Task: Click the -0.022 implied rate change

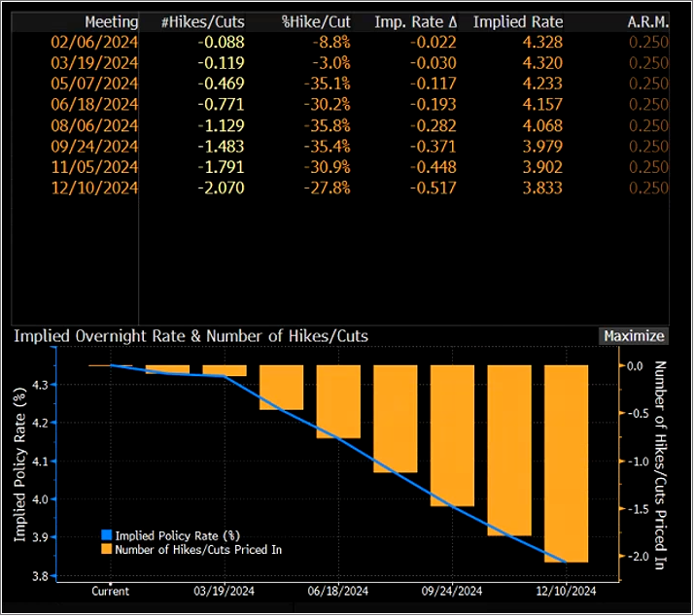Action: (x=434, y=42)
